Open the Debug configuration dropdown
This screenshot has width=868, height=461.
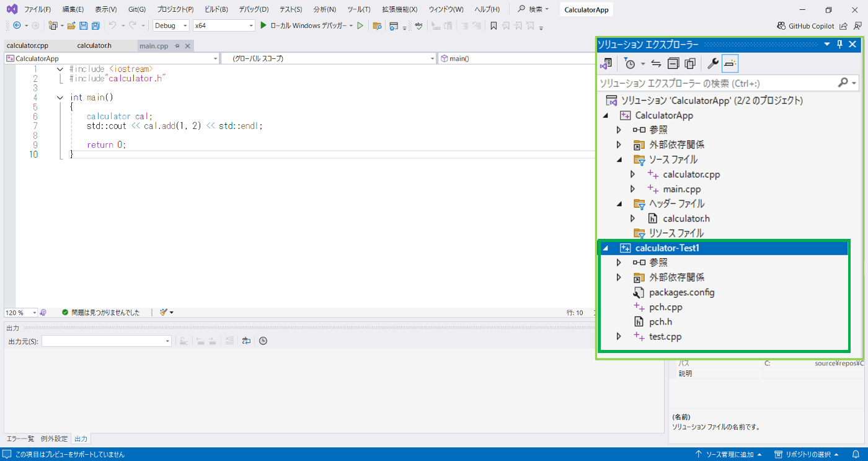click(x=171, y=25)
